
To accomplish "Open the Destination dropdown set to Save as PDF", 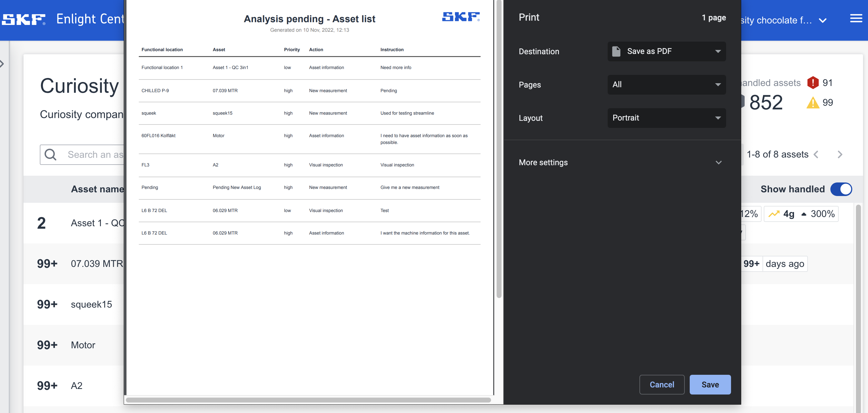I will pyautogui.click(x=667, y=51).
